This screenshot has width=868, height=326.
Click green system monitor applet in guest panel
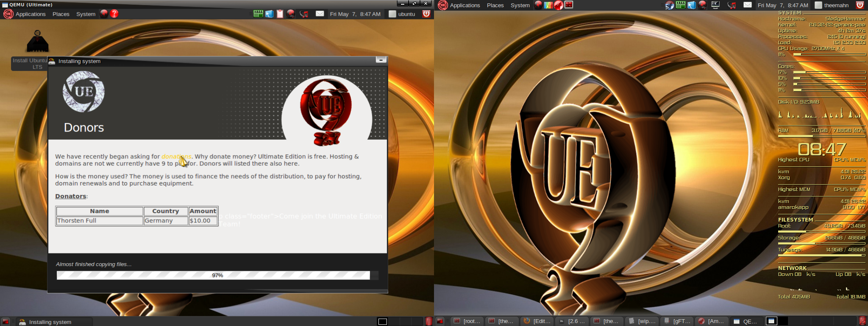pos(258,14)
